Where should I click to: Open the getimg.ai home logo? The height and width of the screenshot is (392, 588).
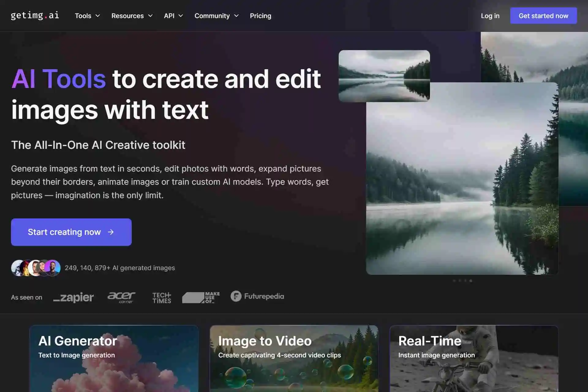35,16
